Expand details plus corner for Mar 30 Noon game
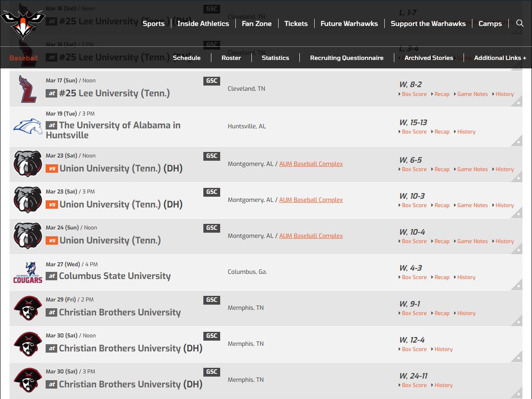Viewport: 532px width, 399px height. (518, 358)
